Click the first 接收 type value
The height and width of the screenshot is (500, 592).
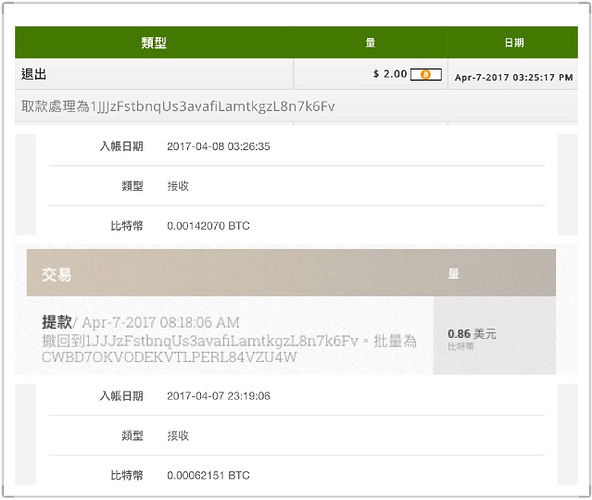pyautogui.click(x=178, y=186)
